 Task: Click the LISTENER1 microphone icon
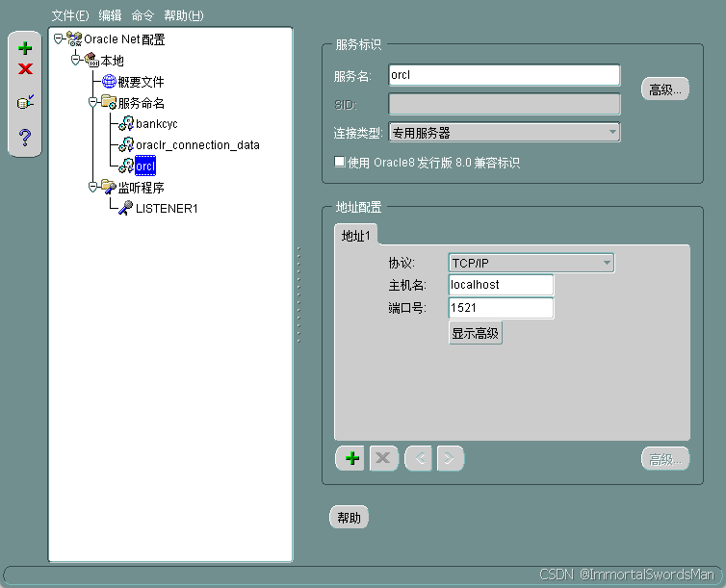pyautogui.click(x=126, y=208)
